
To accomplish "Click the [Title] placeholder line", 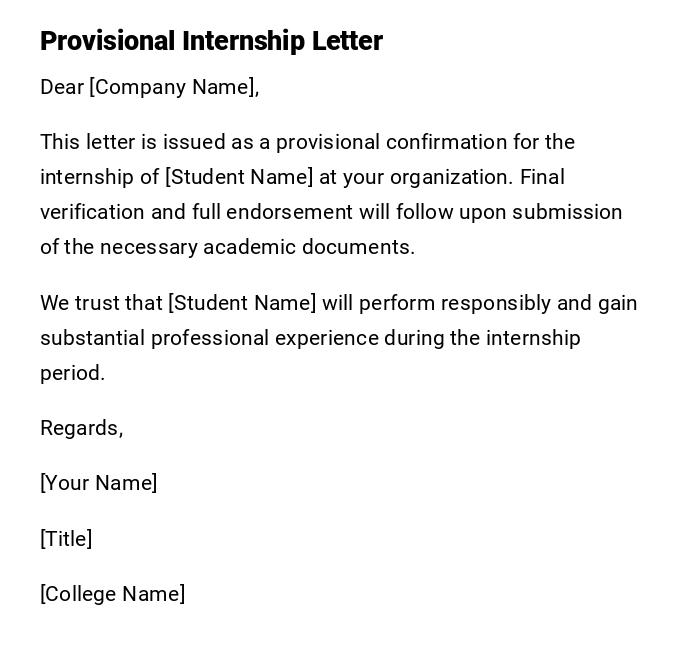I will coord(66,539).
